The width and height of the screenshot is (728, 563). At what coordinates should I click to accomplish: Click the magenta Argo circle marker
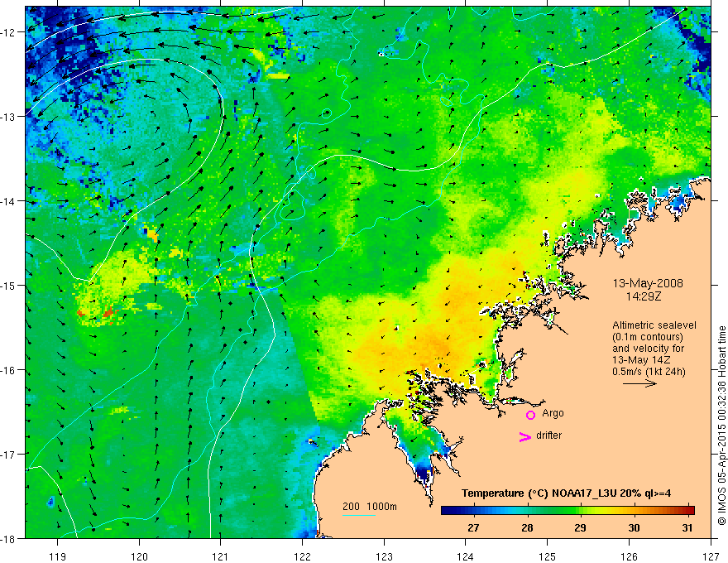pos(530,415)
